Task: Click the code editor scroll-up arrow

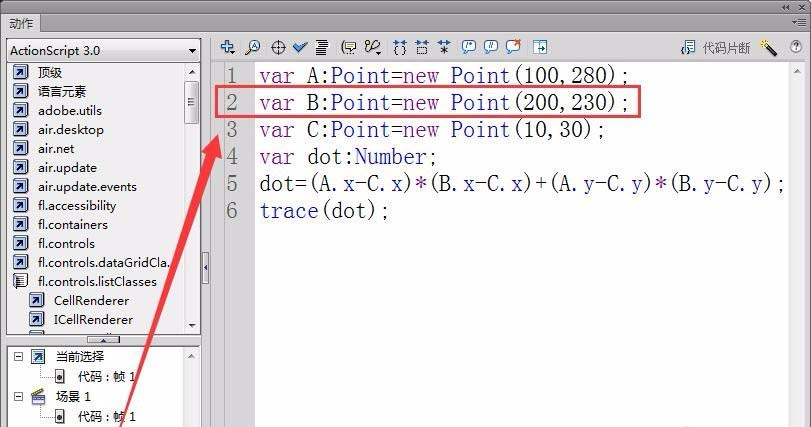Action: tap(797, 71)
